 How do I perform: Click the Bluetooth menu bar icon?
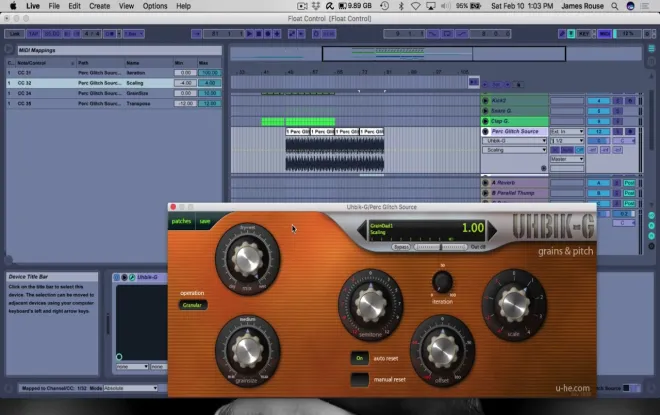tap(401, 6)
